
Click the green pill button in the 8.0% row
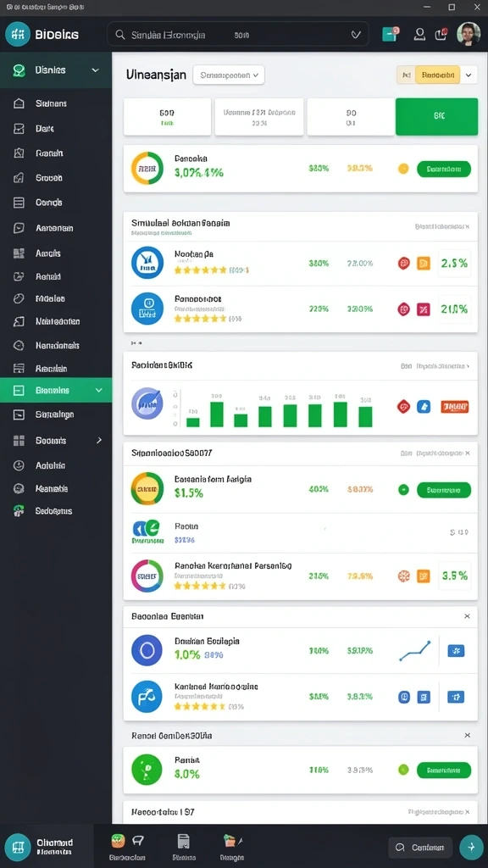click(444, 770)
